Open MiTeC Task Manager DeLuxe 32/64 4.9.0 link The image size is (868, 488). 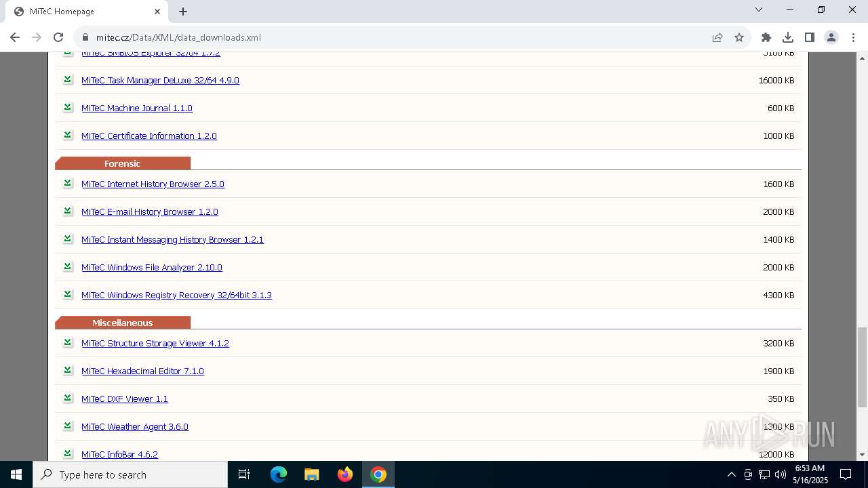click(160, 80)
